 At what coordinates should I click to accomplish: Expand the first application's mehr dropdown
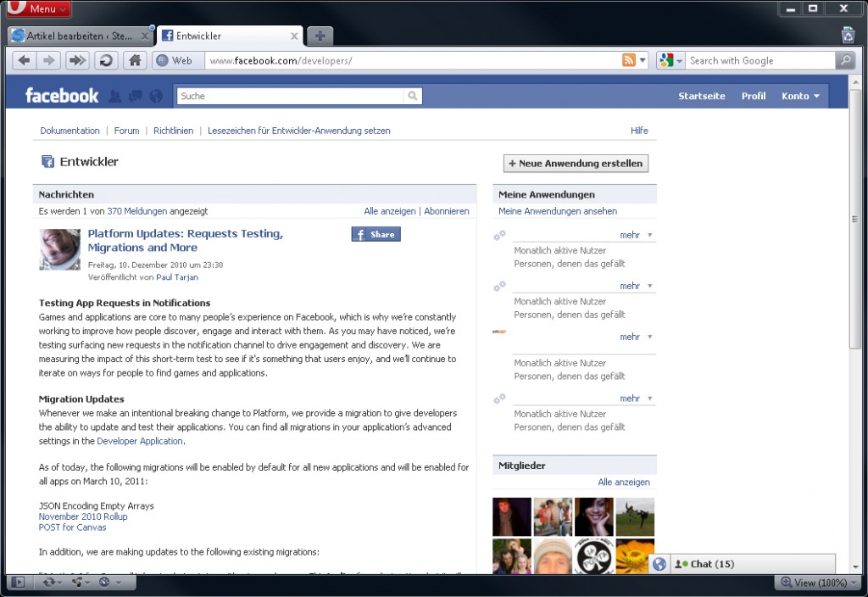[x=636, y=235]
